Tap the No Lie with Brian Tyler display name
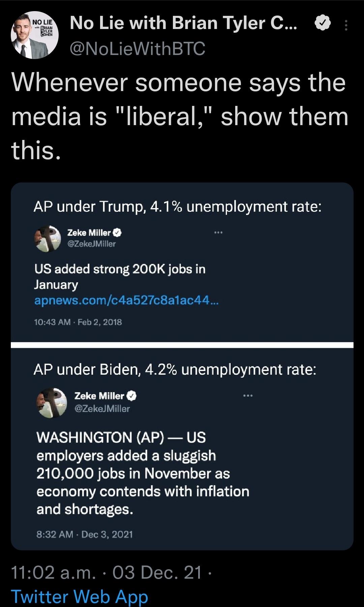The image size is (364, 607). [x=183, y=24]
